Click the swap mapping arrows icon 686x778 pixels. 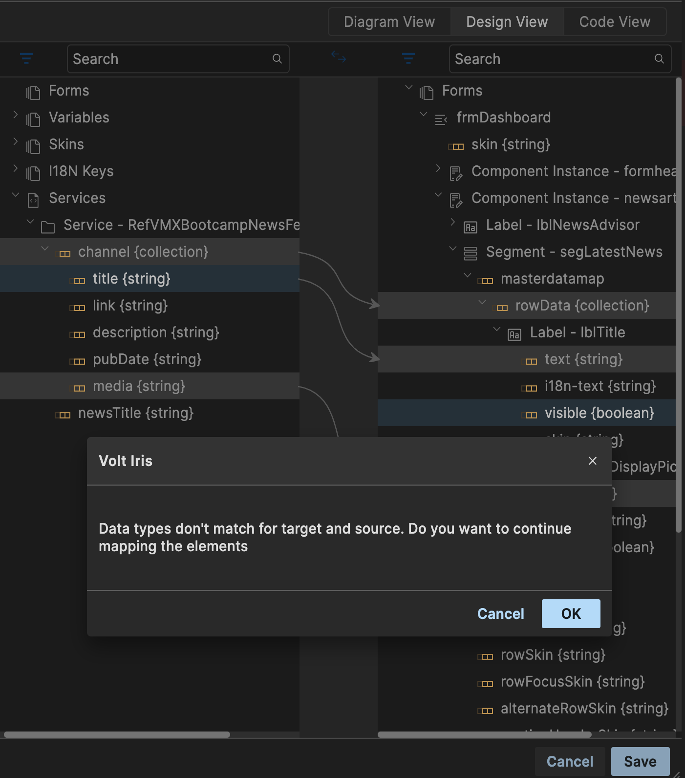(x=339, y=59)
